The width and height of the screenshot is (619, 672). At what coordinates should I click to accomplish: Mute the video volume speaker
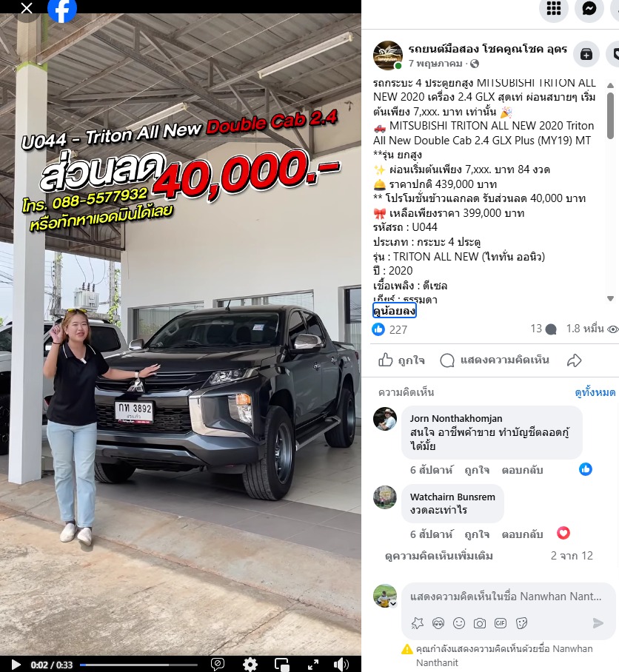point(341,665)
